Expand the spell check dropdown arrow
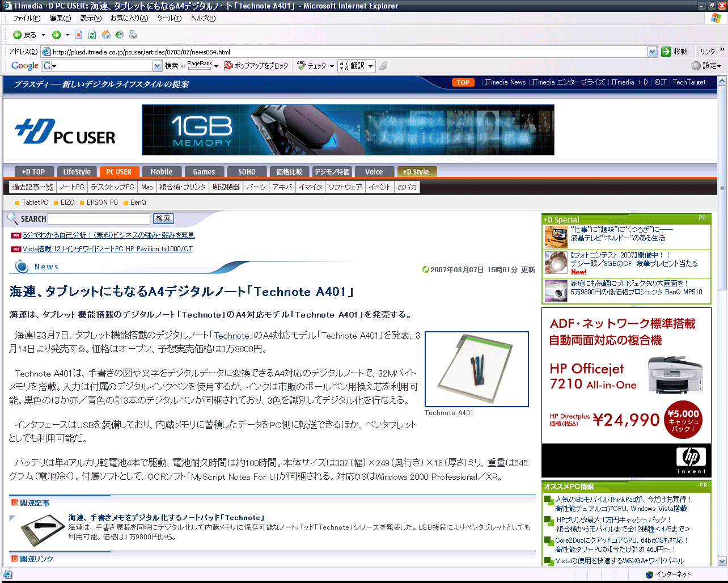The height and width of the screenshot is (583, 728). [331, 66]
